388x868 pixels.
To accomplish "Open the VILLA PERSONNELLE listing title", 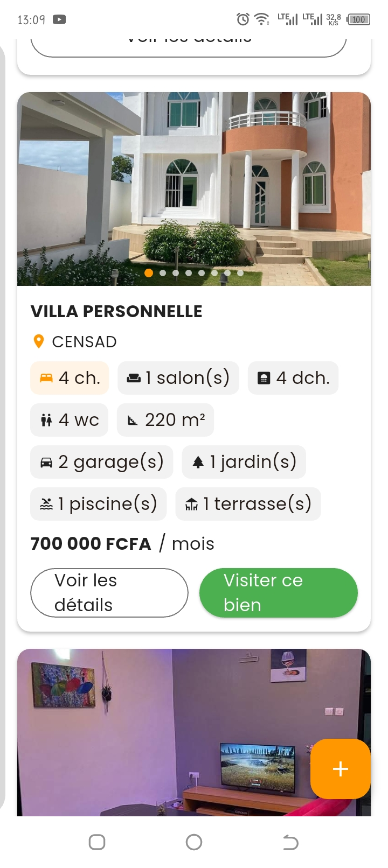I will pos(116,311).
